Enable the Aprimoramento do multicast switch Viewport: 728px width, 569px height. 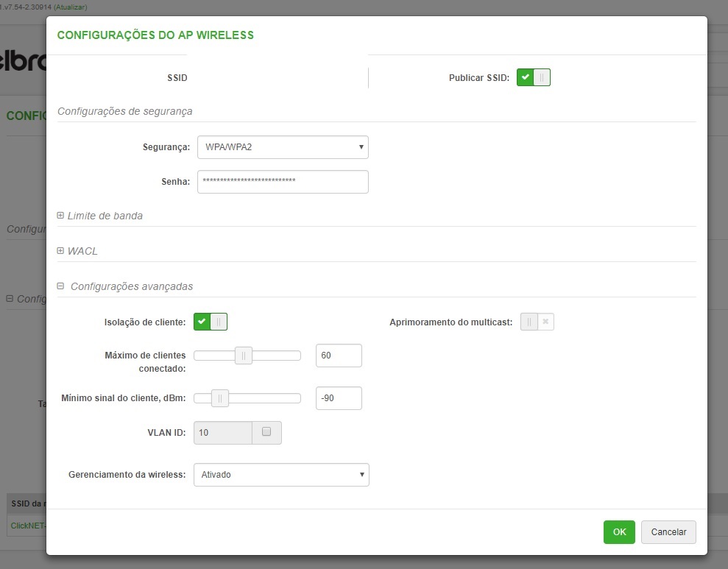point(537,322)
